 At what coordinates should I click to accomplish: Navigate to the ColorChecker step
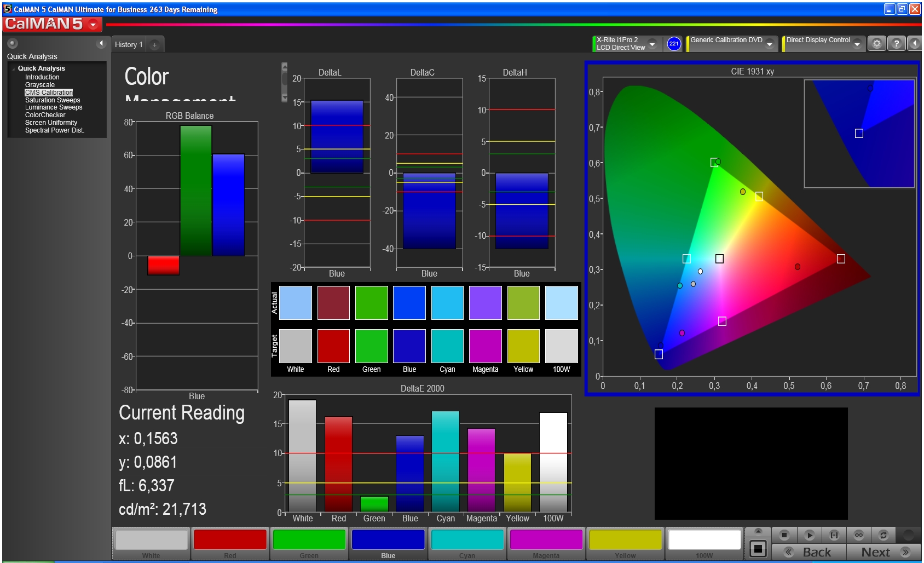click(x=45, y=115)
